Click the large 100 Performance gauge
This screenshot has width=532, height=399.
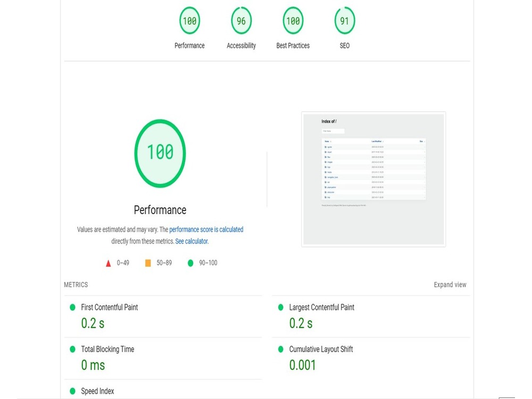[x=160, y=153]
